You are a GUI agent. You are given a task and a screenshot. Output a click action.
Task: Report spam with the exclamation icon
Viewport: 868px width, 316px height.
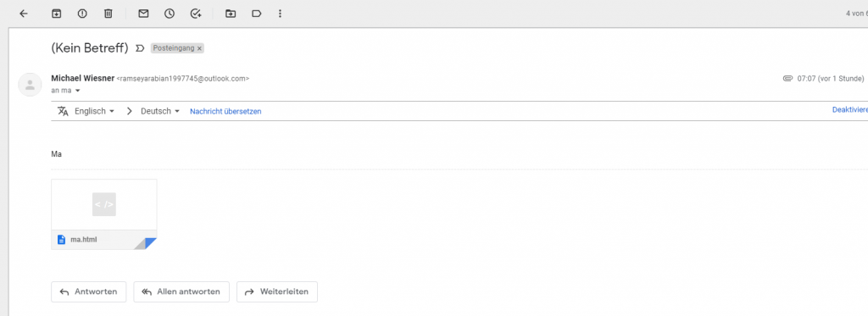(82, 14)
